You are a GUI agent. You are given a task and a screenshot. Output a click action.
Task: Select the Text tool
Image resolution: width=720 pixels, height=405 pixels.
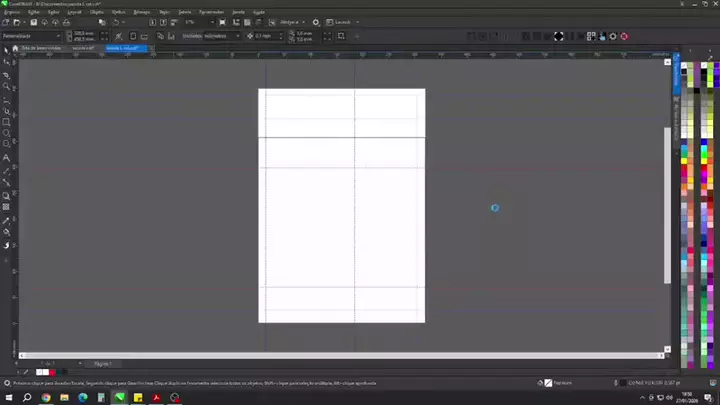[x=7, y=158]
